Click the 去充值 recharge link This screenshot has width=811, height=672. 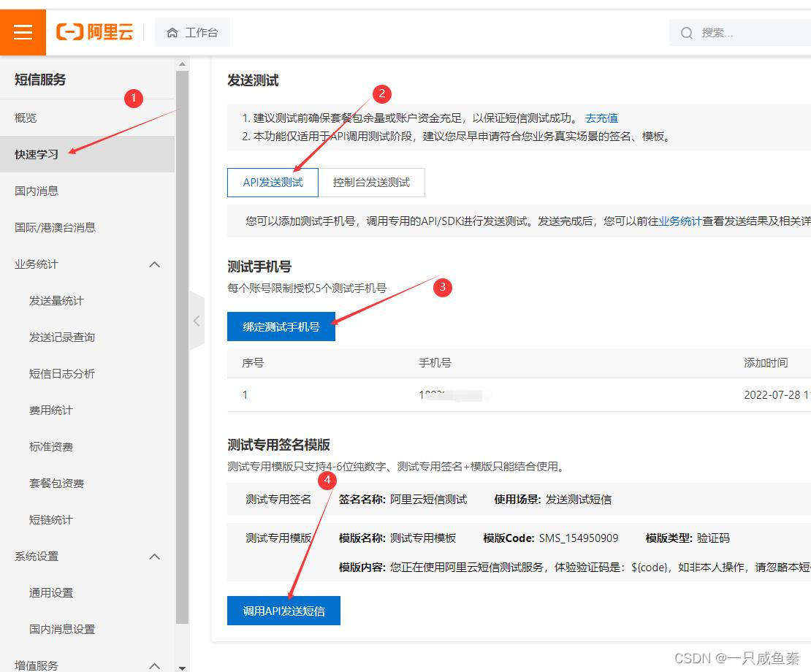click(601, 118)
